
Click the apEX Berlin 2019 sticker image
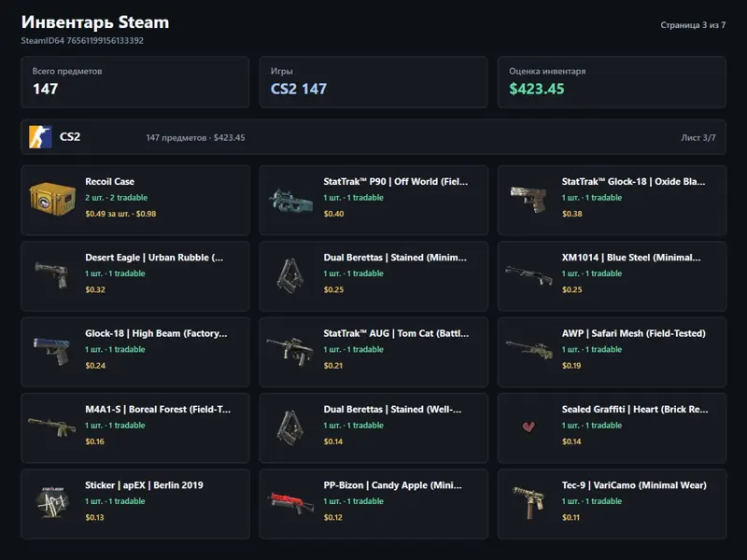click(x=52, y=503)
